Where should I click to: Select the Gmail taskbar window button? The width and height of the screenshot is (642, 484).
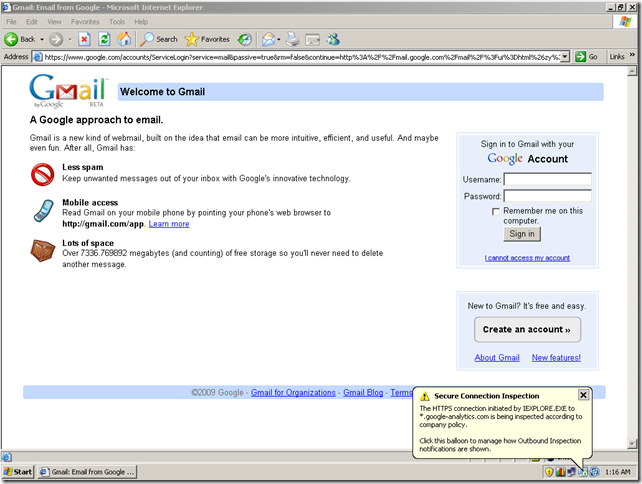[87, 472]
